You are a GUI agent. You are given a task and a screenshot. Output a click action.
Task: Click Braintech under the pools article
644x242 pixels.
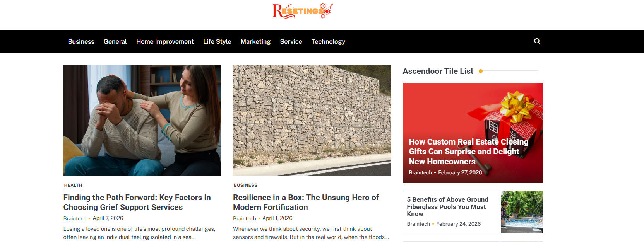click(x=418, y=224)
